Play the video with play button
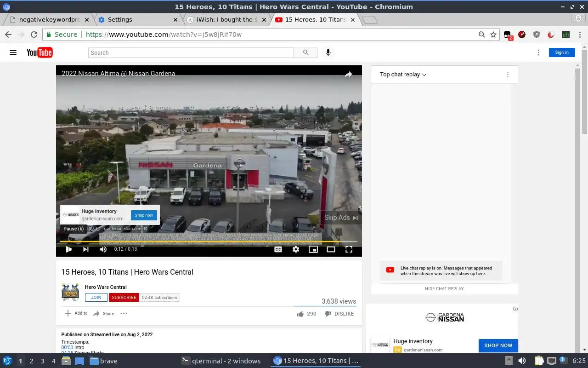The height and width of the screenshot is (368, 588). click(68, 249)
